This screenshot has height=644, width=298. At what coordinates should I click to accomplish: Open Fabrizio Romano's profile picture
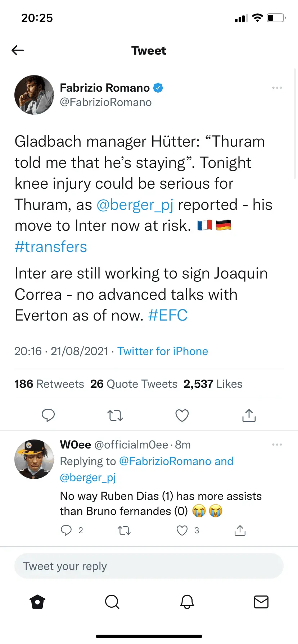click(34, 95)
